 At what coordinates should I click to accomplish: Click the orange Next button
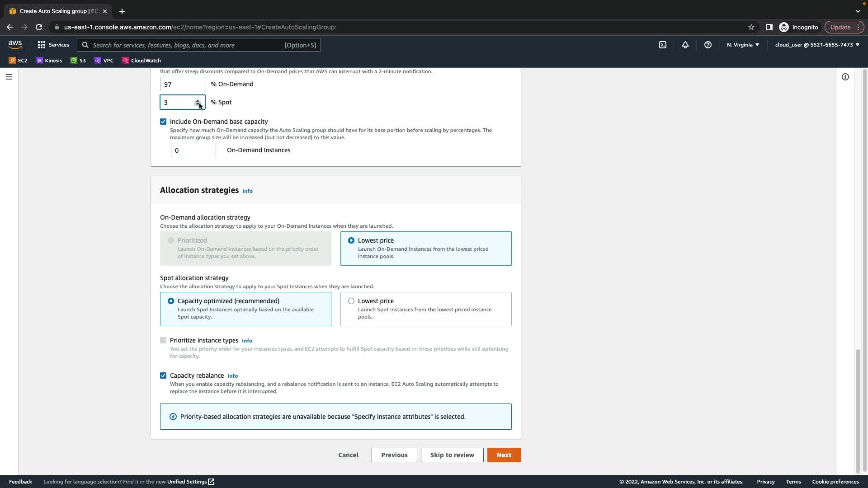coord(504,455)
